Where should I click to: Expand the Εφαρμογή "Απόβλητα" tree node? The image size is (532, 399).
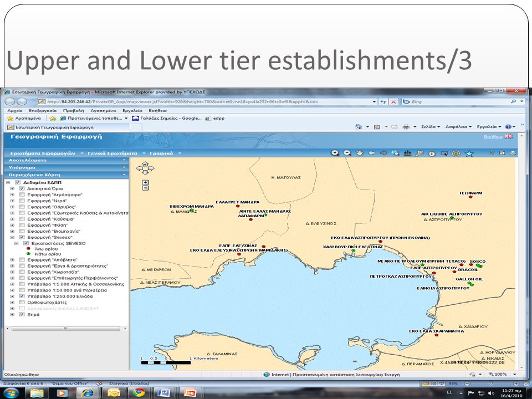[12, 260]
